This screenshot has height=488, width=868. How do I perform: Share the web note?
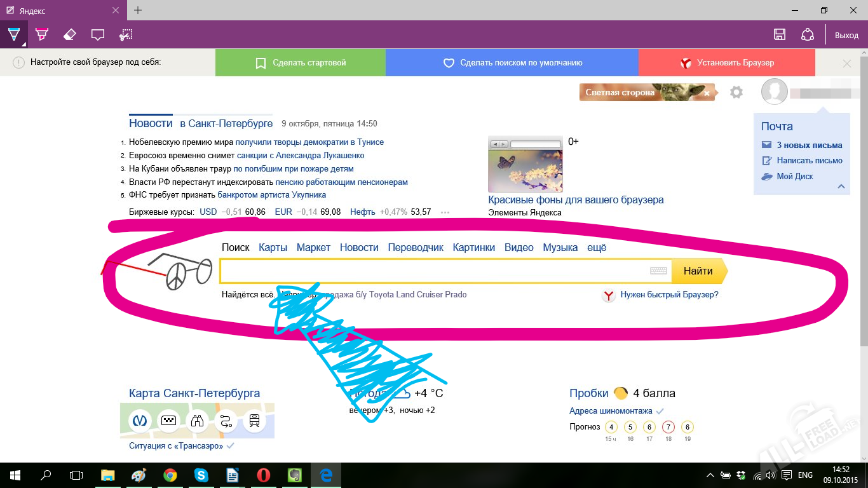(807, 35)
